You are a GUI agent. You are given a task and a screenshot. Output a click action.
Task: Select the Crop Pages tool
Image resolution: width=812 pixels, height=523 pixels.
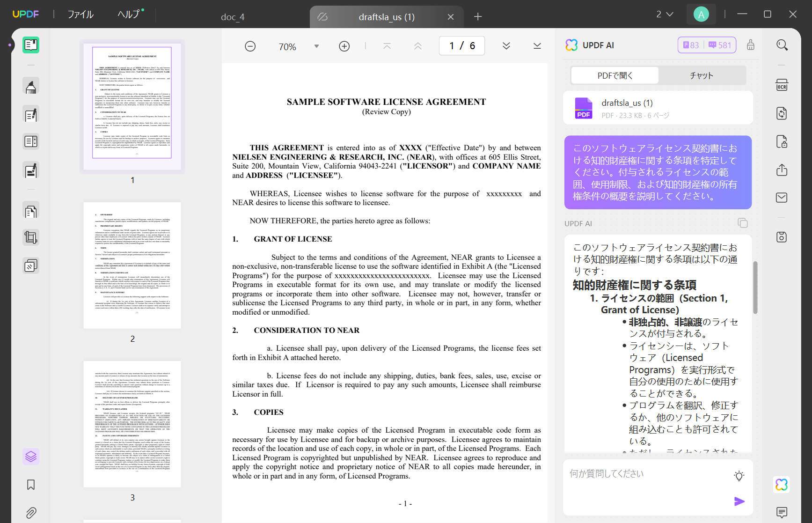tap(31, 238)
